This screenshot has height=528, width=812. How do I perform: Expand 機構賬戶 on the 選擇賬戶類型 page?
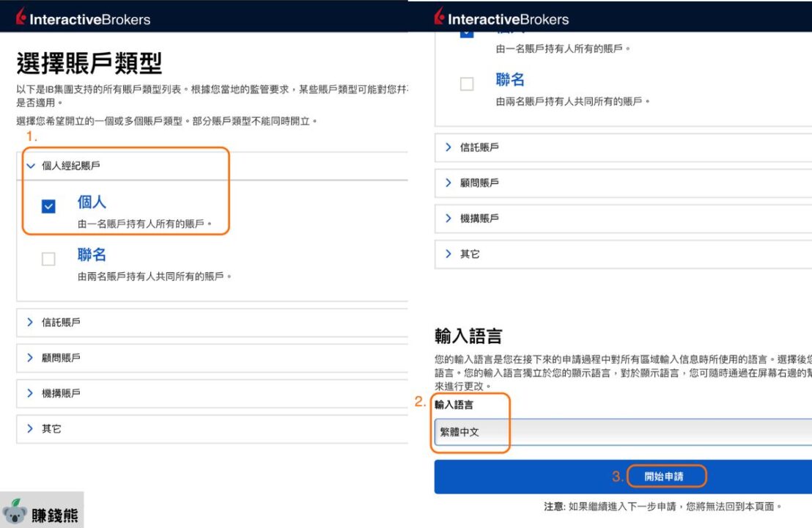click(213, 393)
